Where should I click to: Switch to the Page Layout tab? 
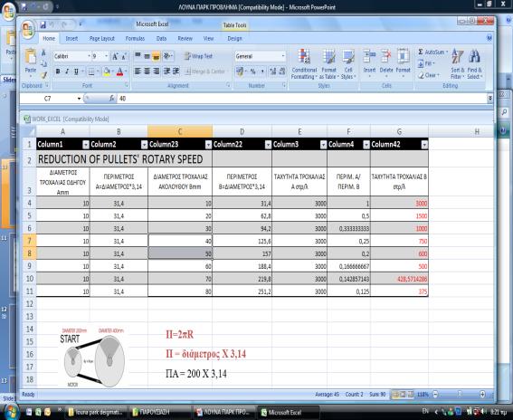tap(102, 39)
